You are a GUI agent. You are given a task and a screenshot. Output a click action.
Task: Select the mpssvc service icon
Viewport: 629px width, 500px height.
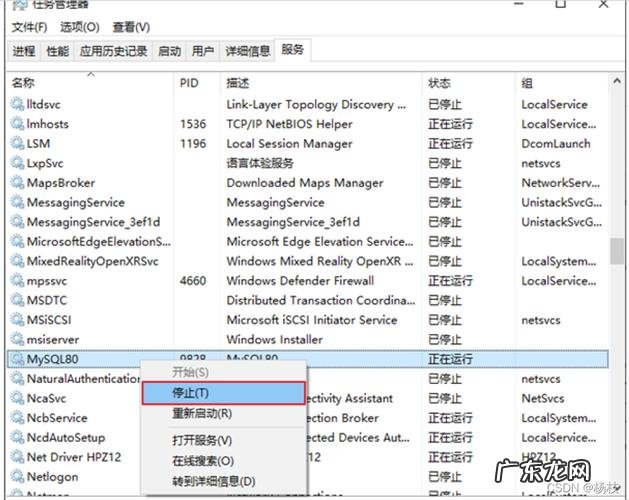pos(17,281)
